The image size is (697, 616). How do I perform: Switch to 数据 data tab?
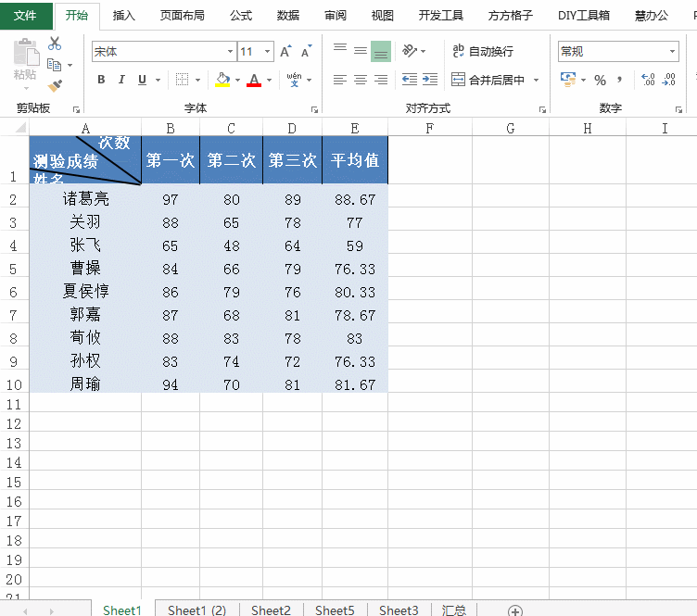(x=288, y=16)
